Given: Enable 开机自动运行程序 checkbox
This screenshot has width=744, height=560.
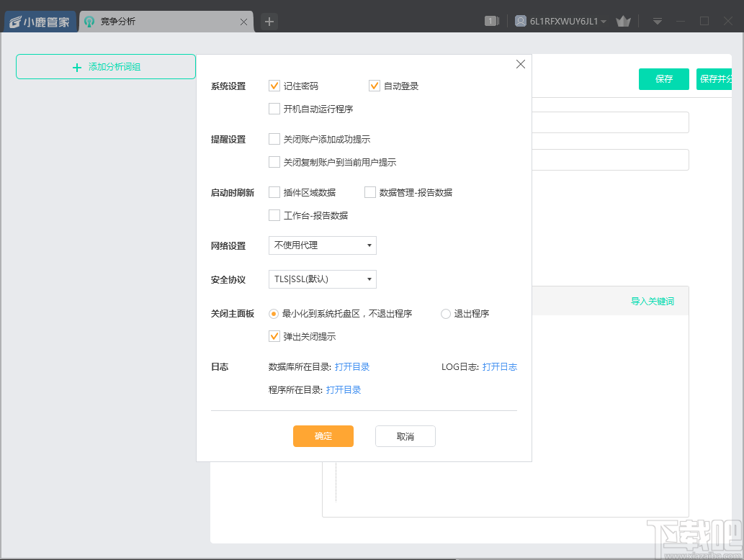Looking at the screenshot, I should (274, 109).
